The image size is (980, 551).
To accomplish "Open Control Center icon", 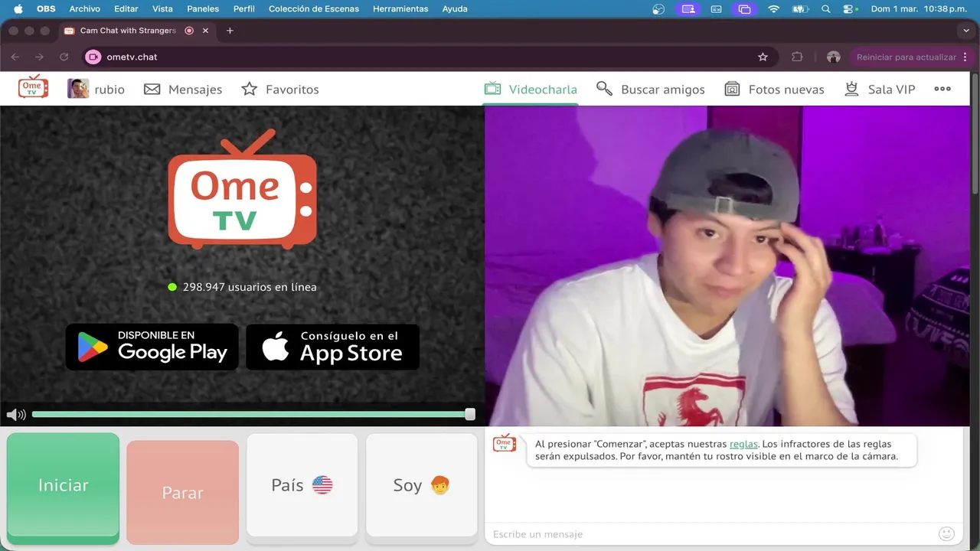I will pos(850,9).
